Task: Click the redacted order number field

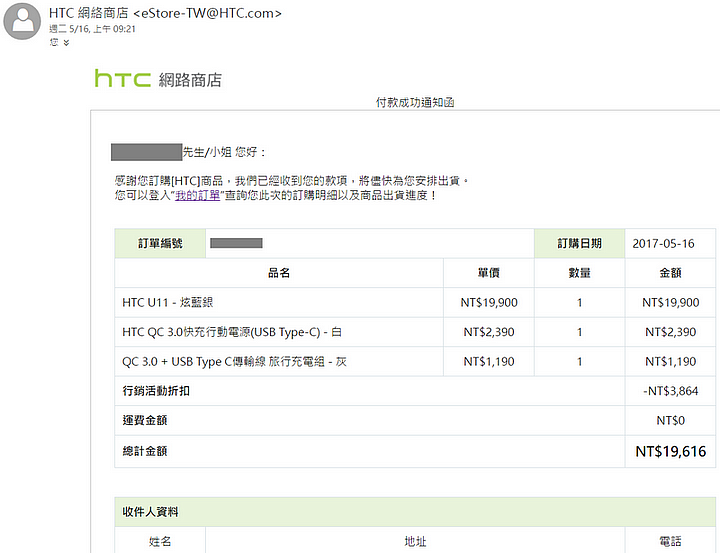Action: tap(236, 243)
